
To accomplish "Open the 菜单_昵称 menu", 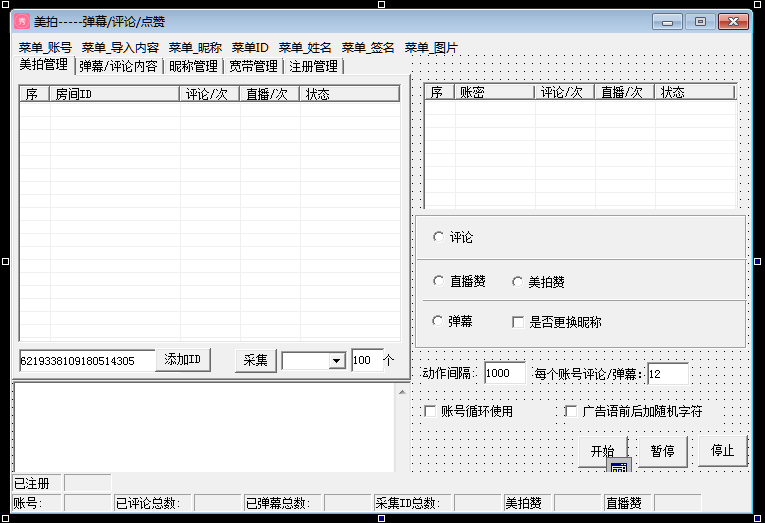I will tap(195, 48).
